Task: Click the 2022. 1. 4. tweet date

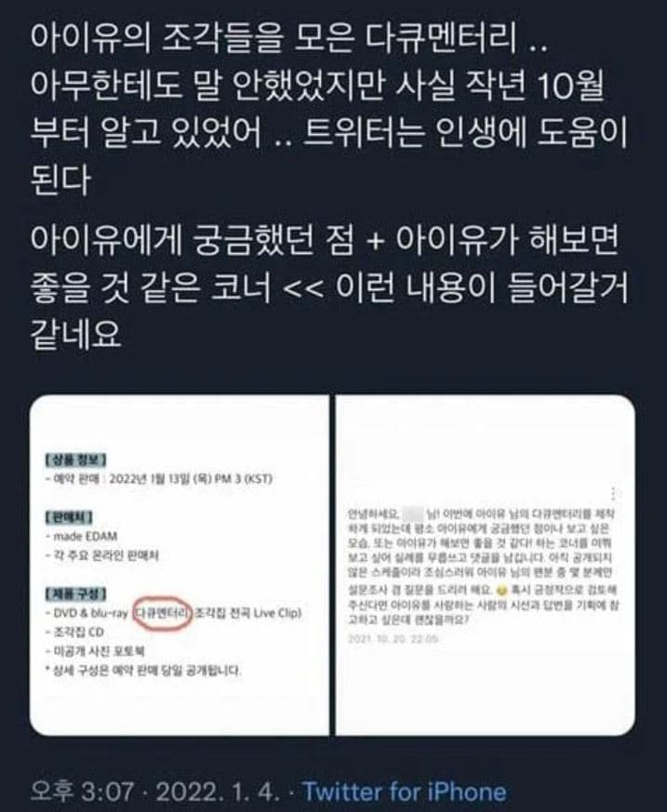Action: click(x=218, y=792)
